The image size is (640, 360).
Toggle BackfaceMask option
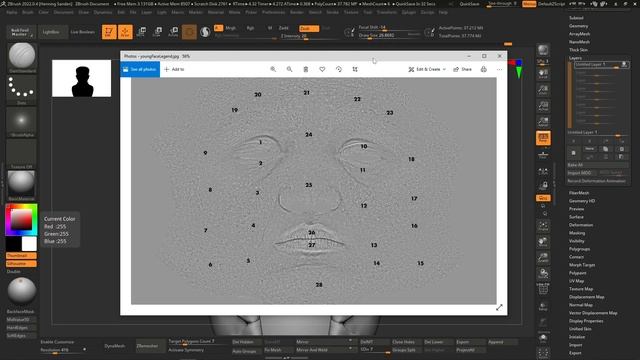[21, 311]
